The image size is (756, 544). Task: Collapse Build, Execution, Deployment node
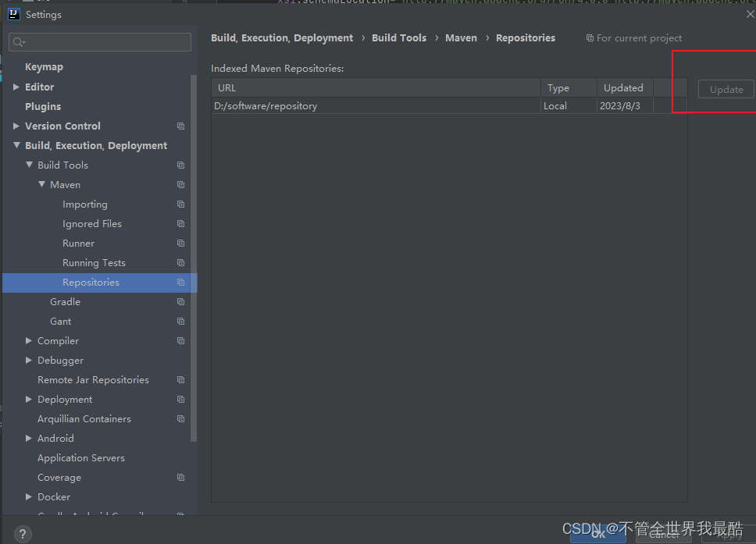[16, 145]
